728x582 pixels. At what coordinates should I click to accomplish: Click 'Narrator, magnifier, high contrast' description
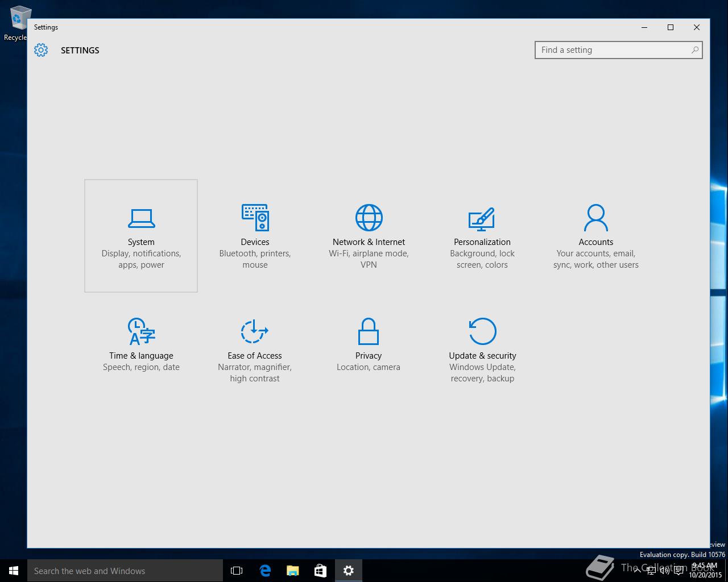tap(255, 373)
